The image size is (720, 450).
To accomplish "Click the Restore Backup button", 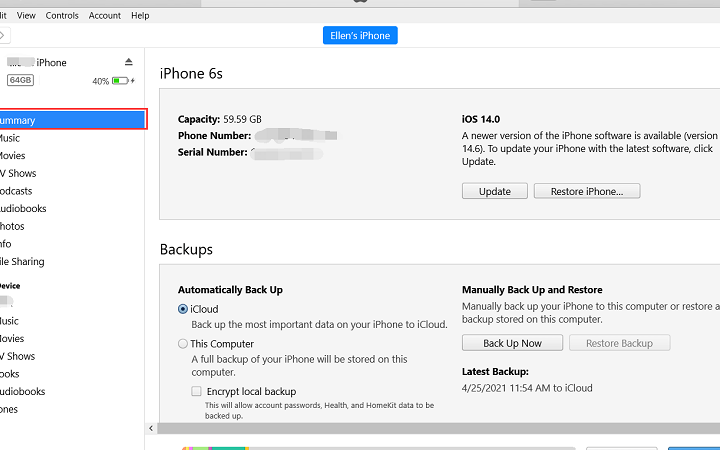I will pos(619,343).
